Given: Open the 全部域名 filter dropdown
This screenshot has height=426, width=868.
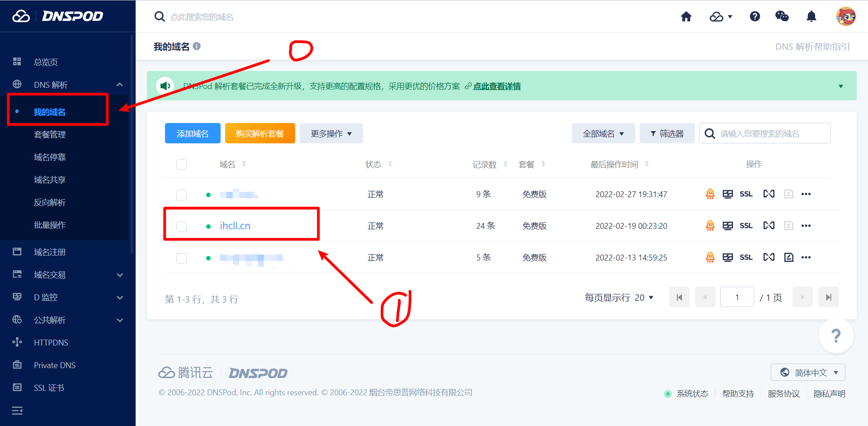Looking at the screenshot, I should coord(603,133).
